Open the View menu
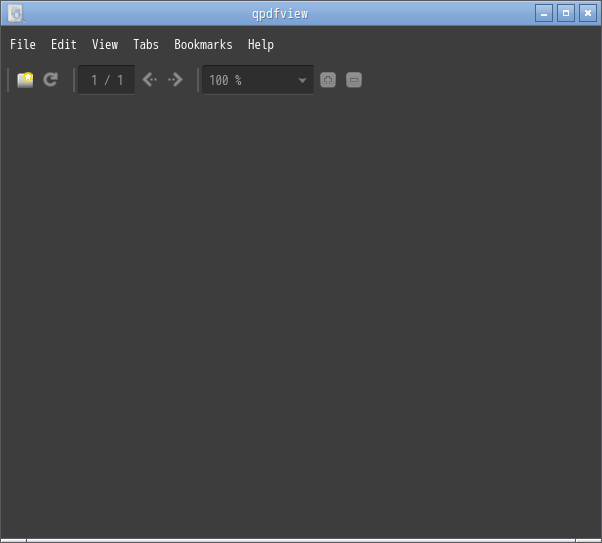 click(105, 45)
